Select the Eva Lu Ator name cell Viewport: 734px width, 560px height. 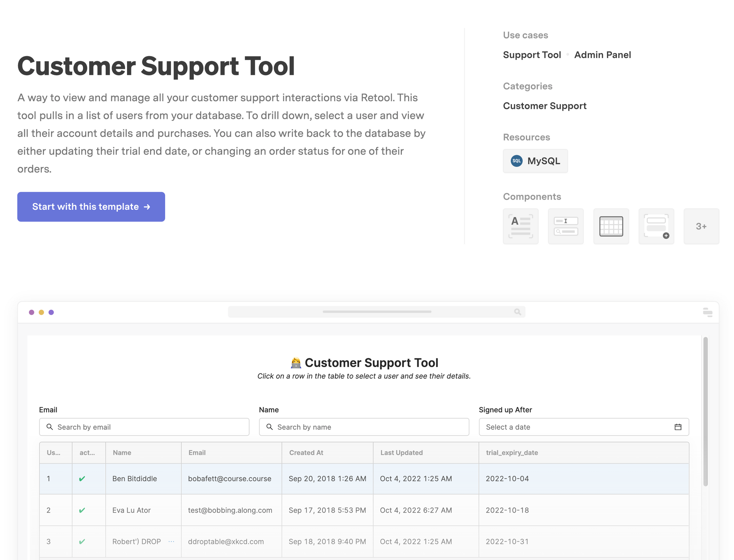point(143,510)
